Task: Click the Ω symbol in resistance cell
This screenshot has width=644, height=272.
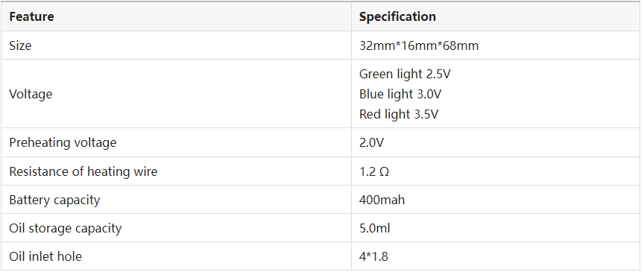Action: (x=384, y=171)
